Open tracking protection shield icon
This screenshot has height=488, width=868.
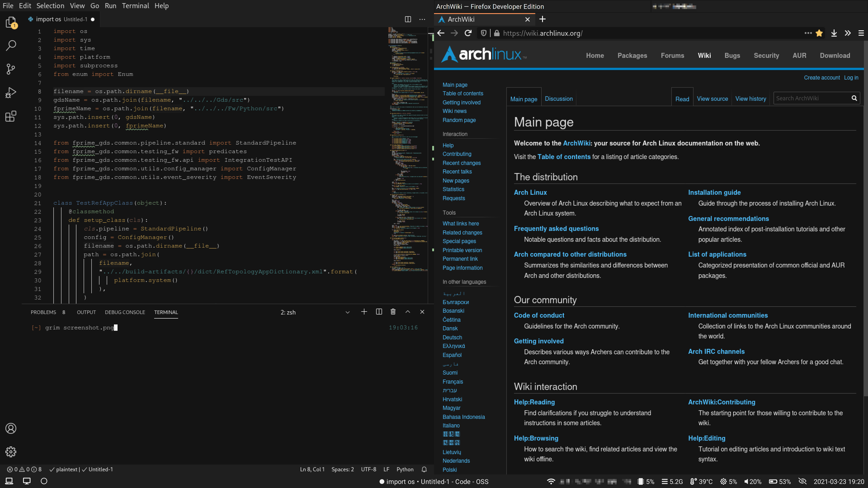click(484, 33)
